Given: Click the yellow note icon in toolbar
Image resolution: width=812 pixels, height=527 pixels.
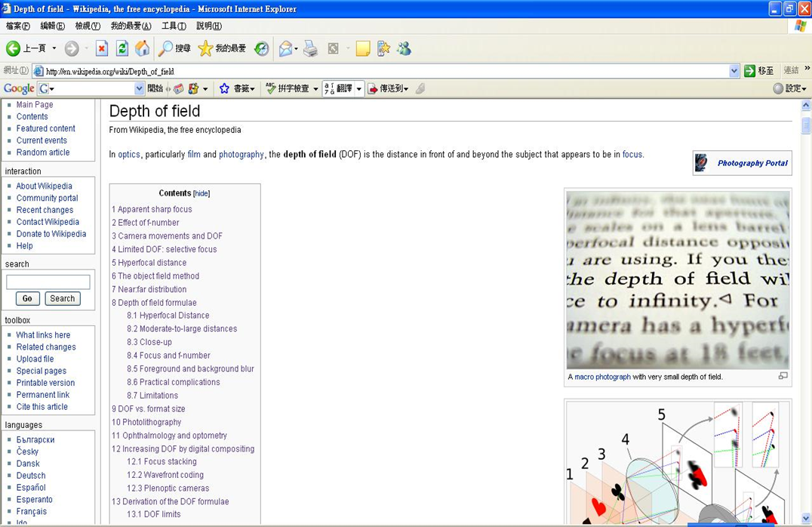Looking at the screenshot, I should click(x=363, y=49).
